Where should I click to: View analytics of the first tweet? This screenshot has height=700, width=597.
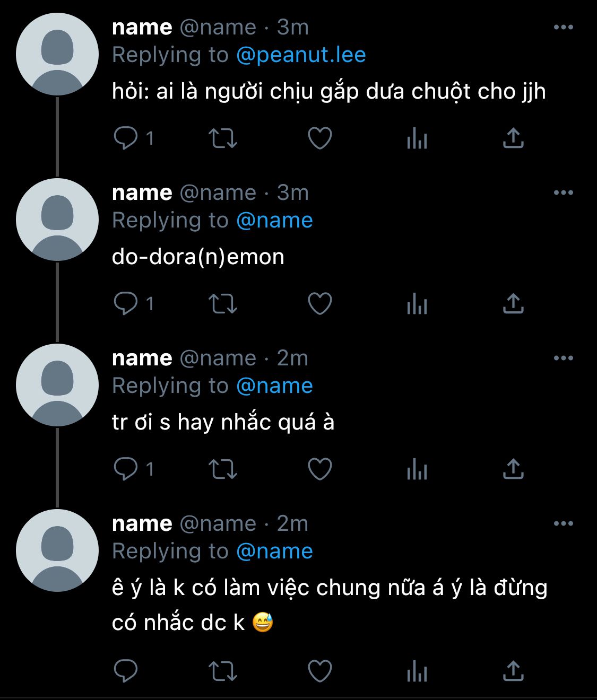[417, 138]
